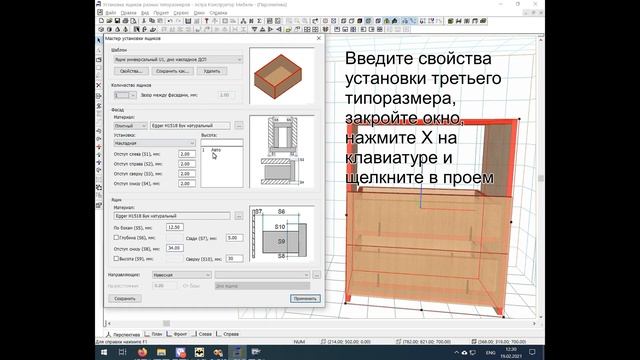
Task: Open the Сервис menu
Action: point(181,13)
